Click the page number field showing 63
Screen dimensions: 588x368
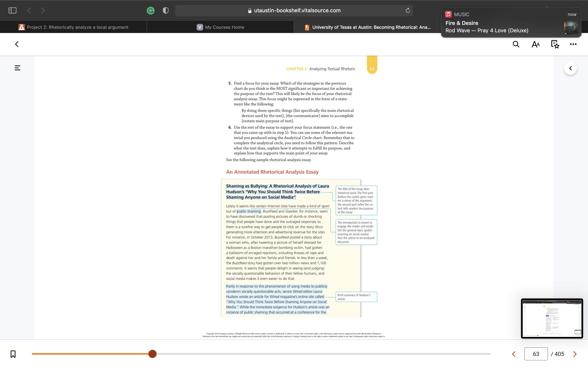click(536, 354)
